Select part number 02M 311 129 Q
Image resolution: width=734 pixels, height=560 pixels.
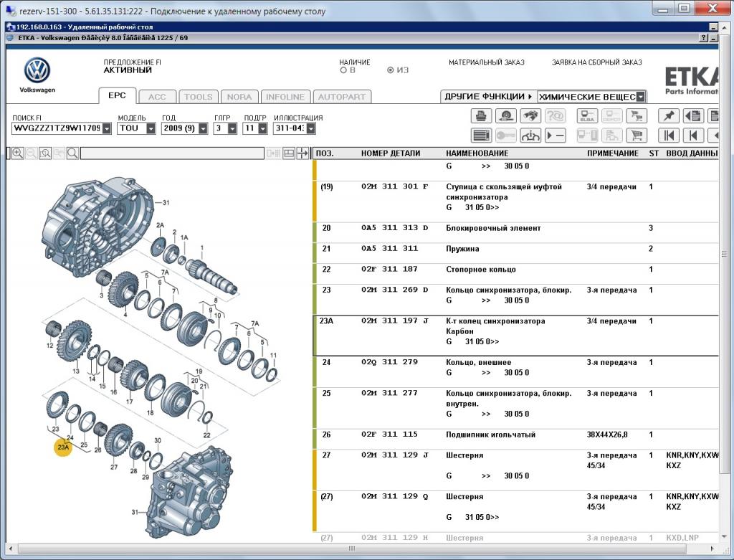click(395, 496)
